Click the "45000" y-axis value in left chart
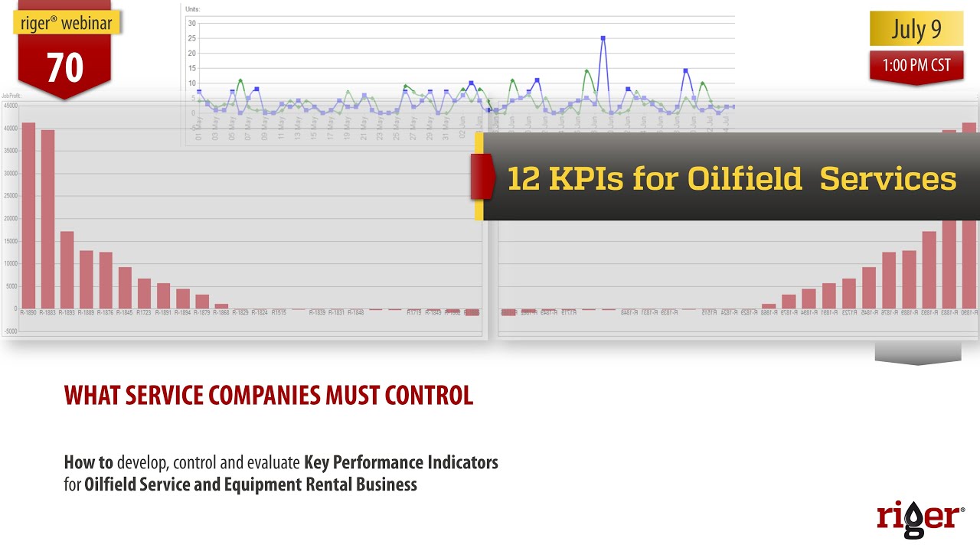This screenshot has height=551, width=980. coord(10,106)
